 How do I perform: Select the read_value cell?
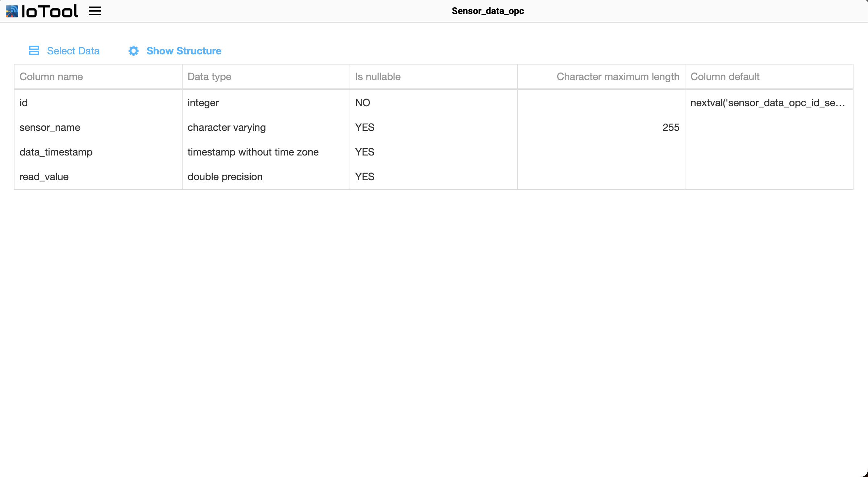[x=98, y=177]
